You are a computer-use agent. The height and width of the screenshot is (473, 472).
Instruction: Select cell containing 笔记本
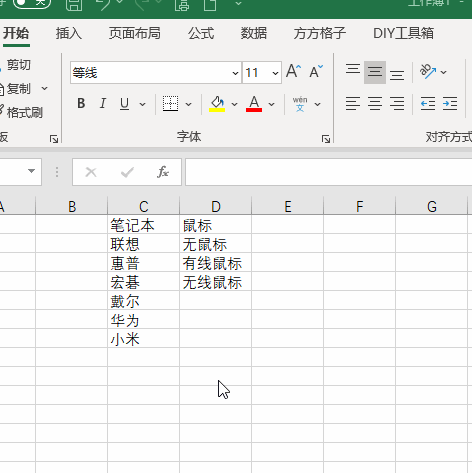(x=144, y=225)
